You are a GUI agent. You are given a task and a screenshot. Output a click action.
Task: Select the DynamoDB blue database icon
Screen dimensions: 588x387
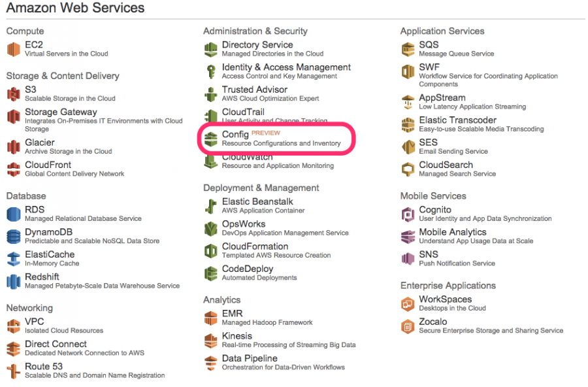coord(14,237)
